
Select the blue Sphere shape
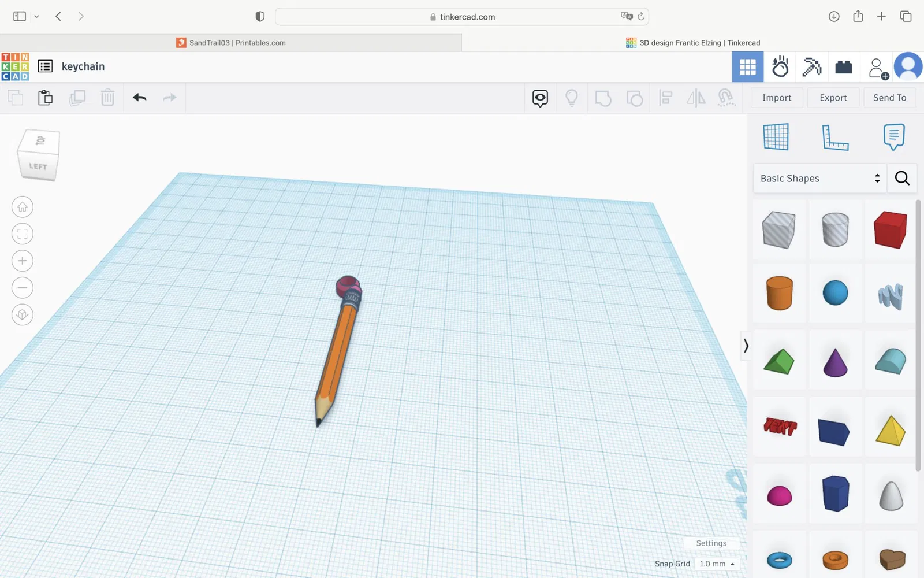(x=835, y=293)
